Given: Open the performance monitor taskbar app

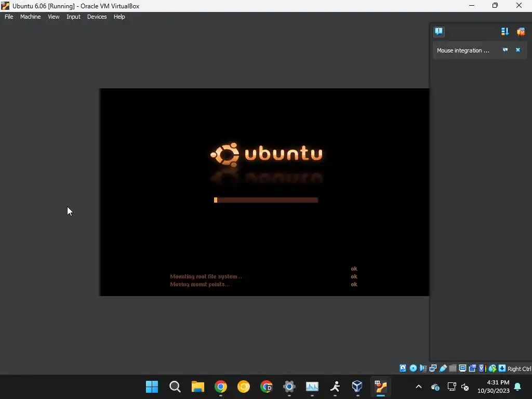Looking at the screenshot, I should click(x=312, y=387).
